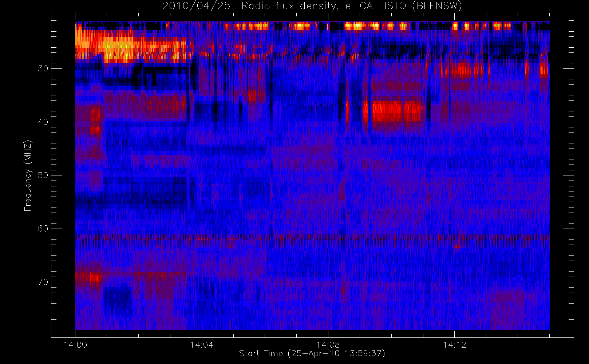
Task: Select the Frequency (MHZ) axis label
Action: (x=28, y=175)
